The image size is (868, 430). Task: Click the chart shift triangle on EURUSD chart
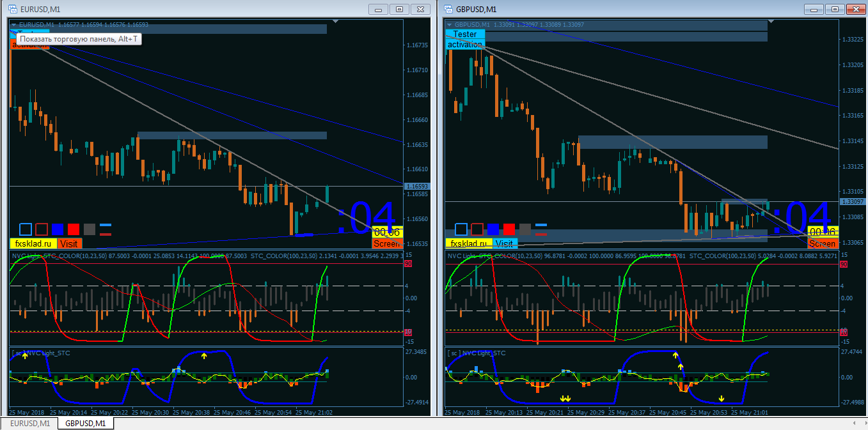[336, 22]
